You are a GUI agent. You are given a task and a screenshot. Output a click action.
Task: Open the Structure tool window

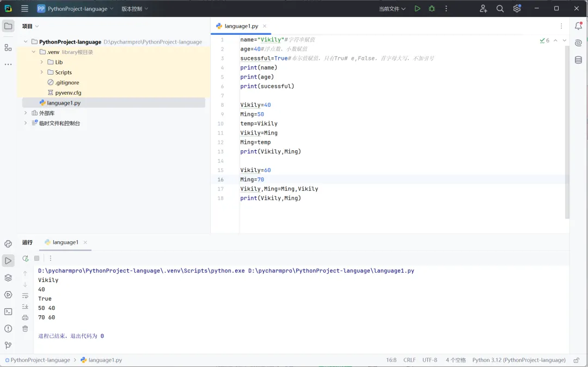coord(8,47)
